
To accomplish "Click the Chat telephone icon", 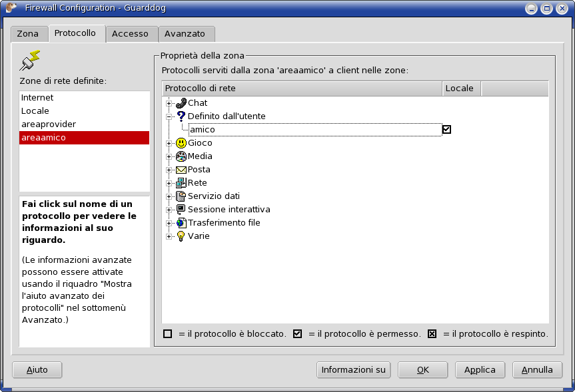I will 181,103.
